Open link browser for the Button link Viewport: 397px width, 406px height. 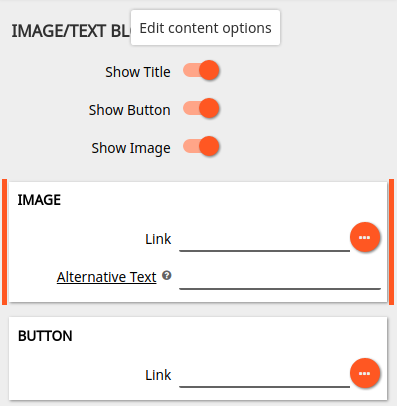[365, 373]
